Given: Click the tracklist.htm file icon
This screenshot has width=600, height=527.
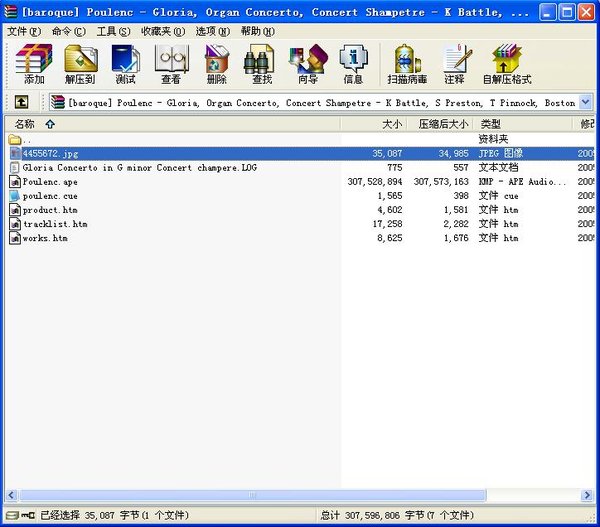Looking at the screenshot, I should 15,224.
